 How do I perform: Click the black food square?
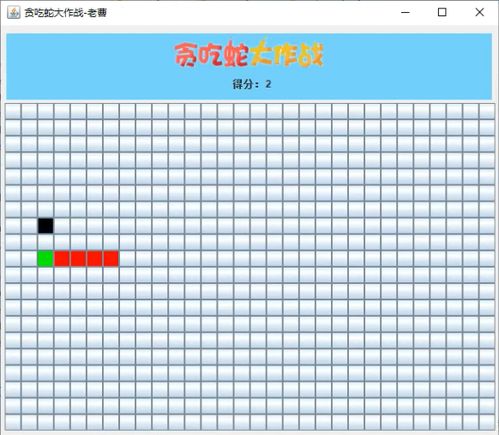click(45, 226)
